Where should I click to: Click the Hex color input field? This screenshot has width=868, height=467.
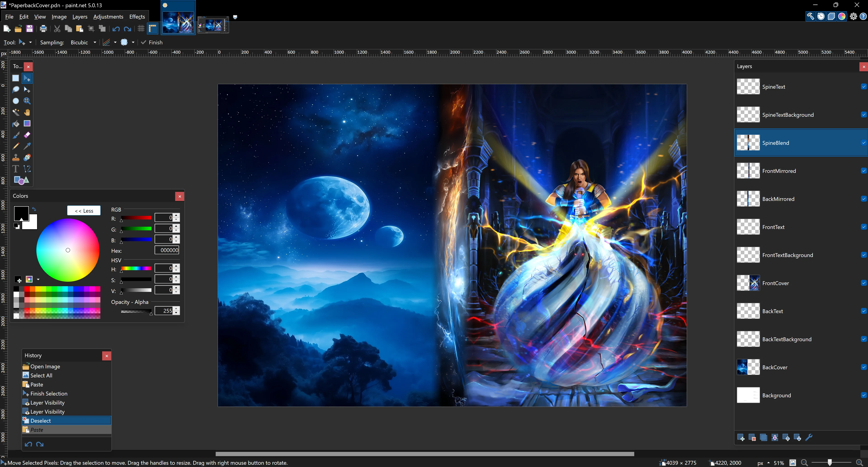point(167,250)
